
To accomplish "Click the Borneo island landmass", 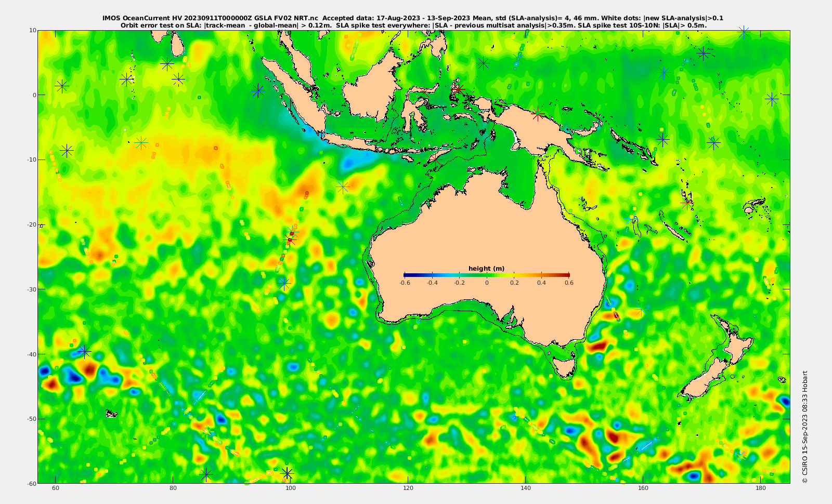I will (x=372, y=88).
